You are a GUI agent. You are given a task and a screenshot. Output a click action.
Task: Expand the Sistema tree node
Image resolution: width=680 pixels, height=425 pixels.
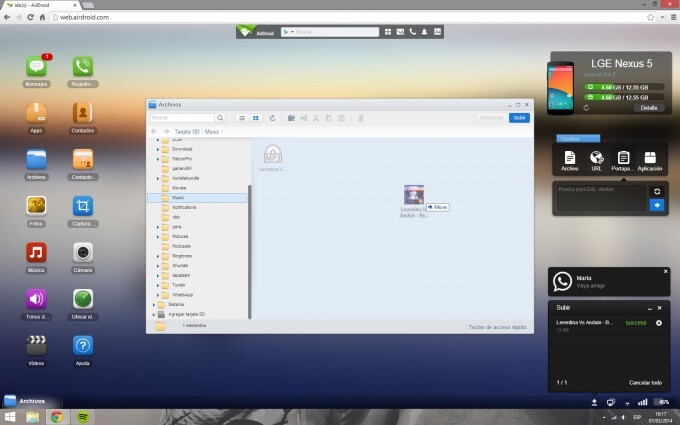(154, 304)
